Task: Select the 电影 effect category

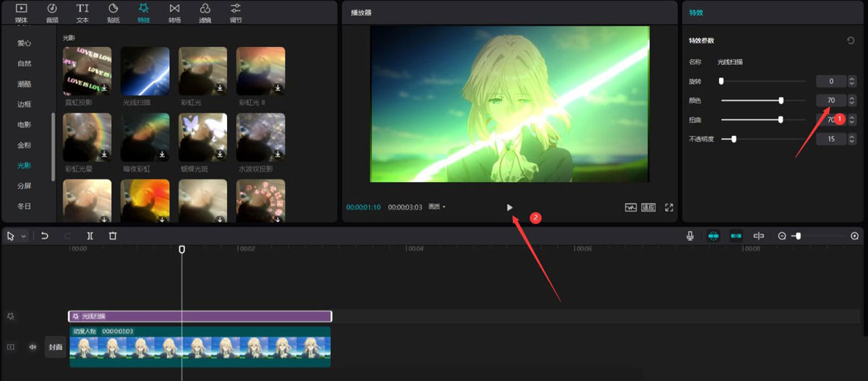Action: (25, 124)
